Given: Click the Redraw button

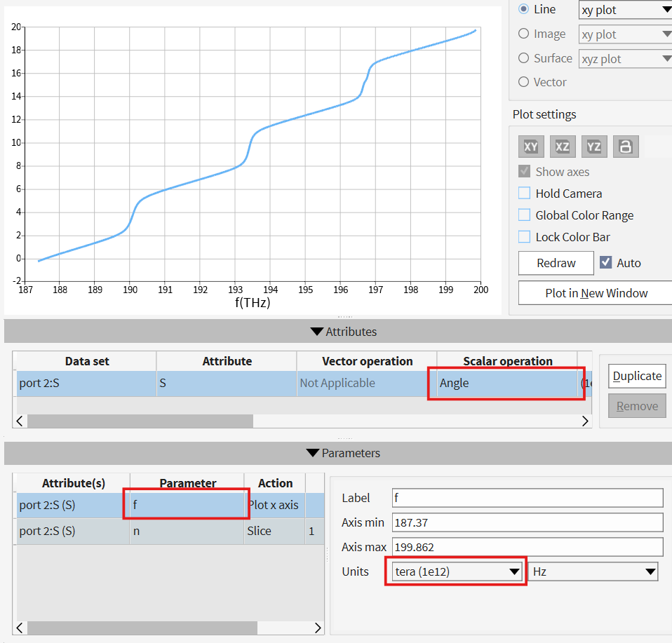Looking at the screenshot, I should point(556,263).
